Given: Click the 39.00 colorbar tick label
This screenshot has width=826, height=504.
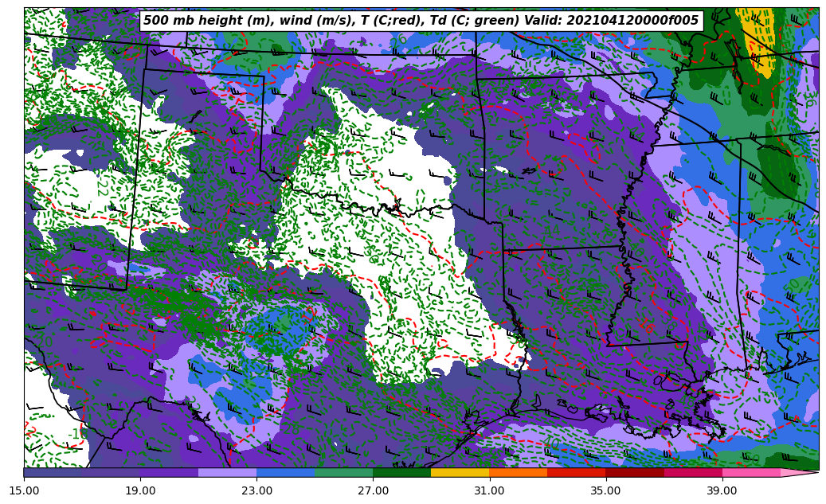Looking at the screenshot, I should (722, 490).
